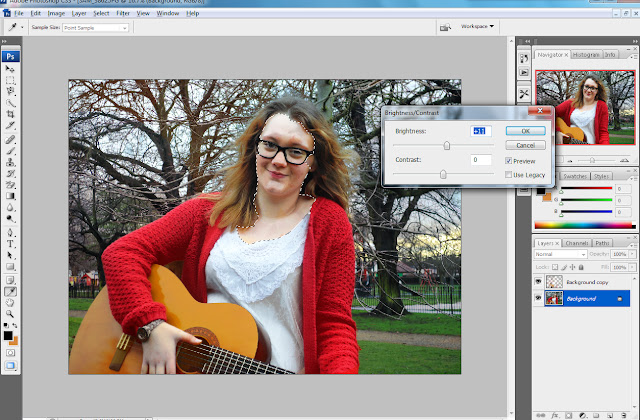Open the Fill slider arrow
This screenshot has height=420, width=640.
632,267
